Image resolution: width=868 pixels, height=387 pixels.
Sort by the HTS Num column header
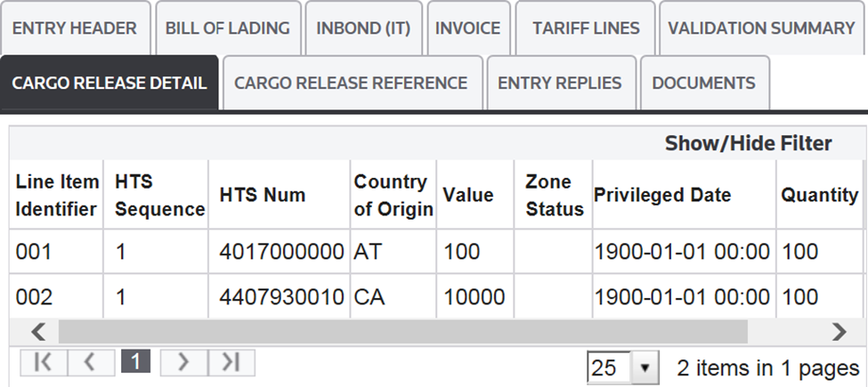(x=263, y=196)
